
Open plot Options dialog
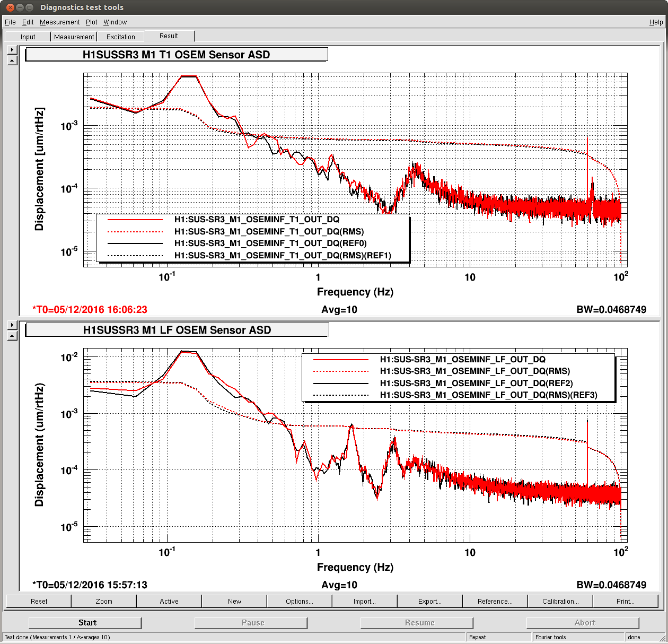300,601
